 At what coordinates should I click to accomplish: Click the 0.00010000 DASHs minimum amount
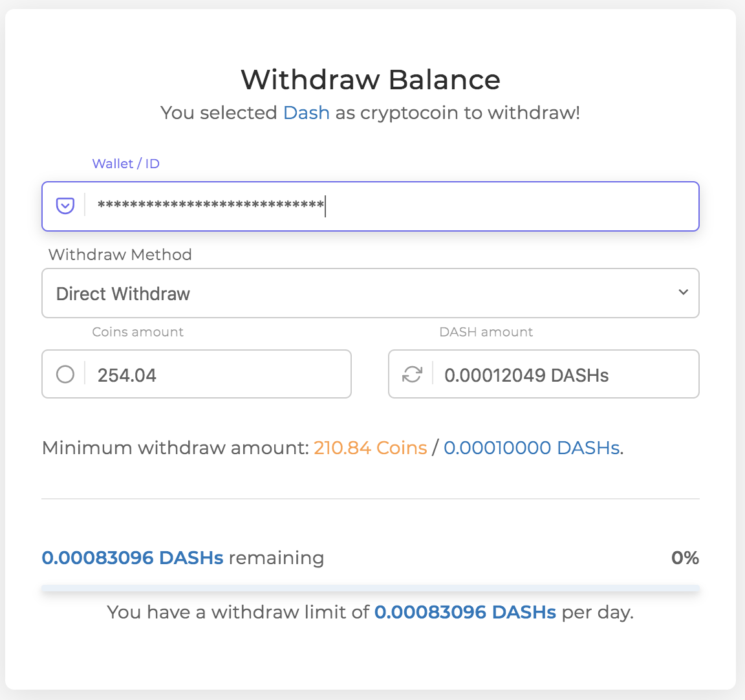tap(532, 448)
